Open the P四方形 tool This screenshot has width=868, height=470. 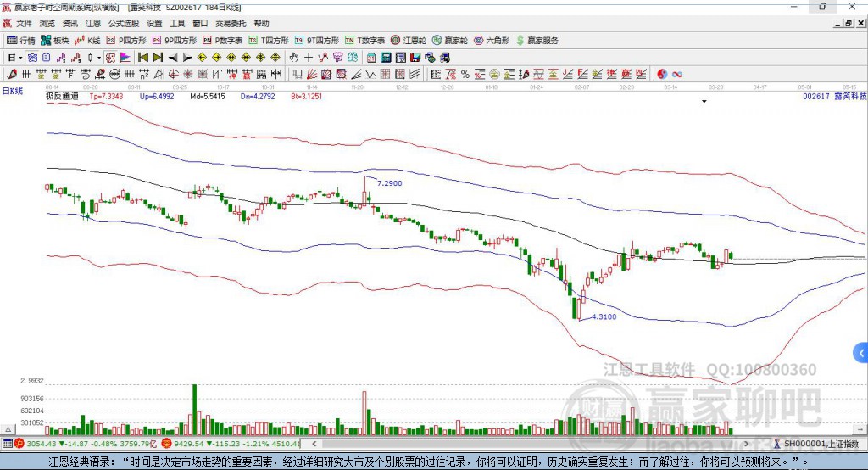click(126, 41)
